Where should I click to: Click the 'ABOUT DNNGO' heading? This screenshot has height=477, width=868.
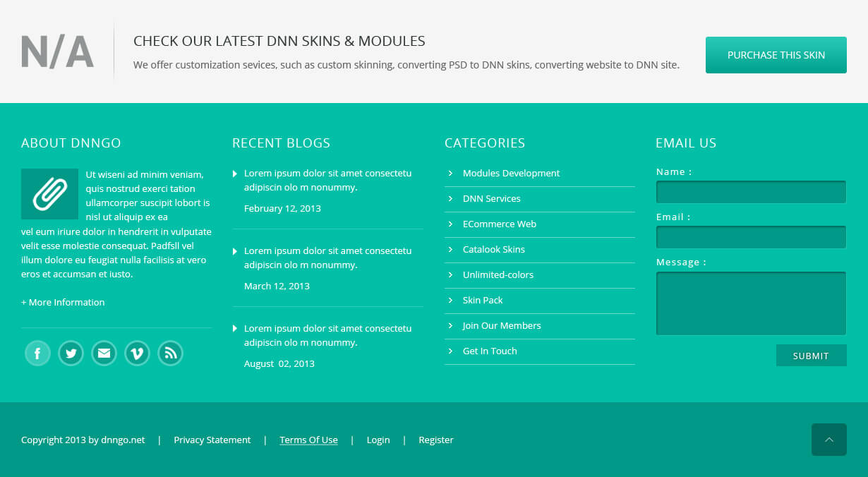[x=71, y=143]
